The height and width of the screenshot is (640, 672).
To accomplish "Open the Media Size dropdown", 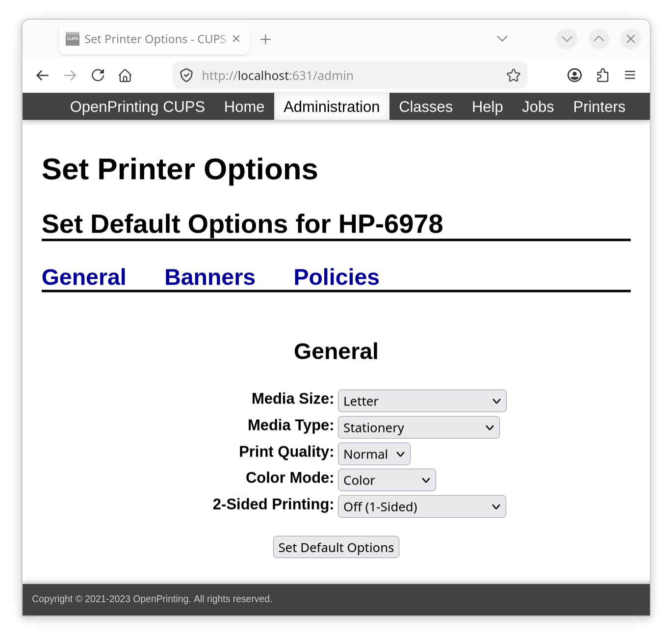I will (421, 400).
